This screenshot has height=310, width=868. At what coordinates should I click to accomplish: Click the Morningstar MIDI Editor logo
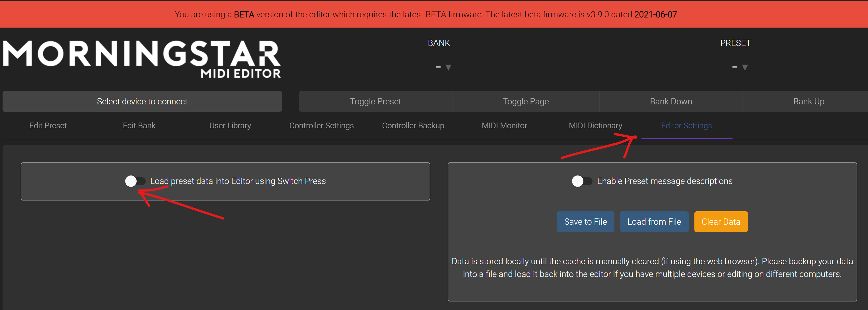(x=141, y=59)
